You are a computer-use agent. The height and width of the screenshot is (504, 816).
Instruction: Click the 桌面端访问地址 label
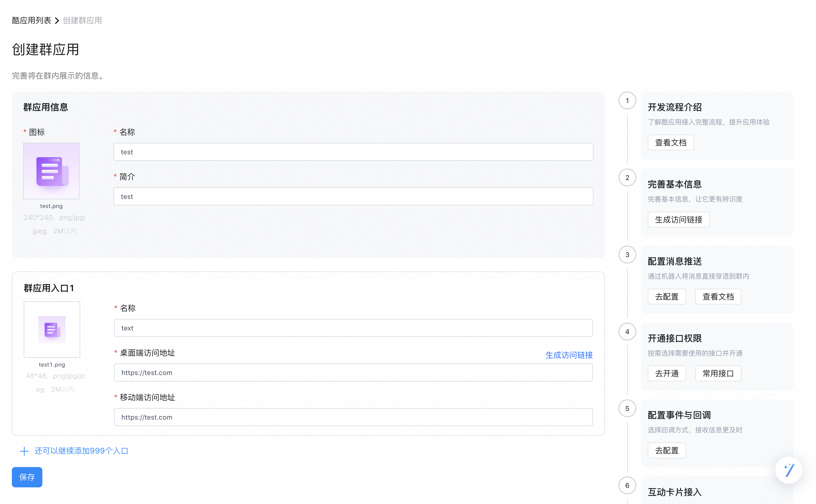pos(147,353)
